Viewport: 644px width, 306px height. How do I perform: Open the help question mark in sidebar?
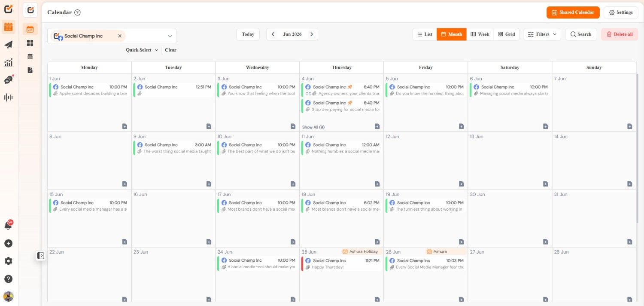8,279
